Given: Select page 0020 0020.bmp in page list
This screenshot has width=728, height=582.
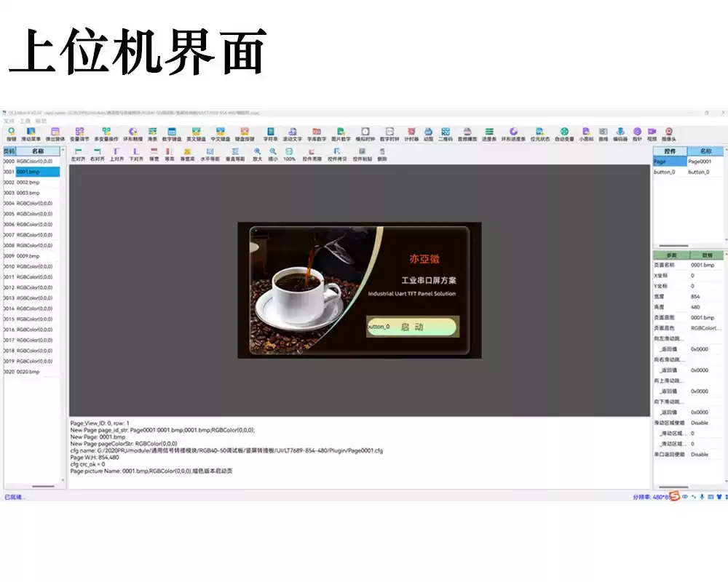Looking at the screenshot, I should pos(31,372).
